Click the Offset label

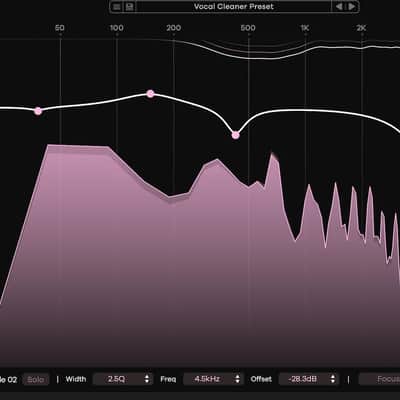point(261,379)
